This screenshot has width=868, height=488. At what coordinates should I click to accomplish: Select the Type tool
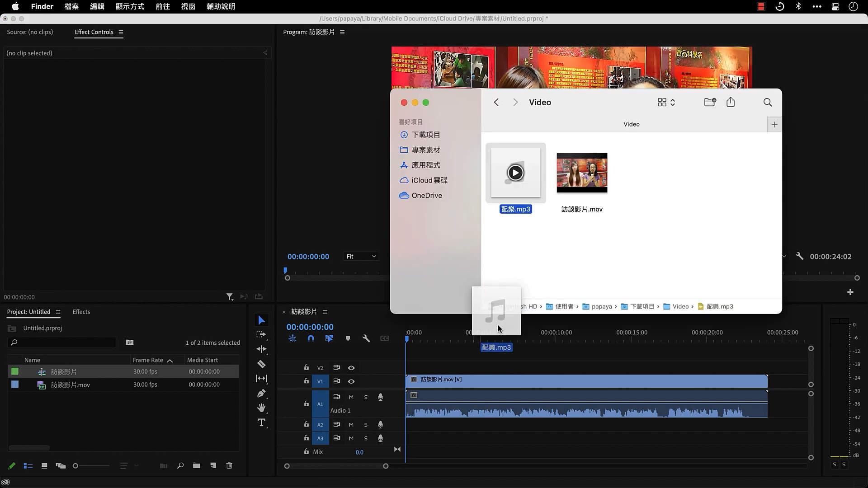(x=261, y=422)
